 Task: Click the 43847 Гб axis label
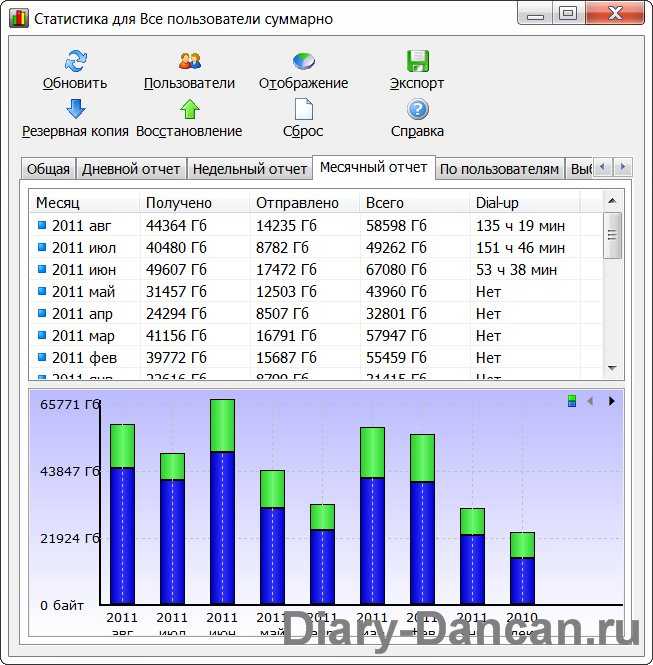[70, 471]
